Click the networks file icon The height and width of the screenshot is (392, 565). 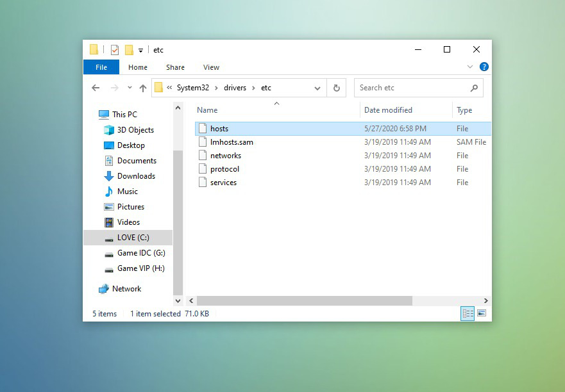(x=203, y=156)
